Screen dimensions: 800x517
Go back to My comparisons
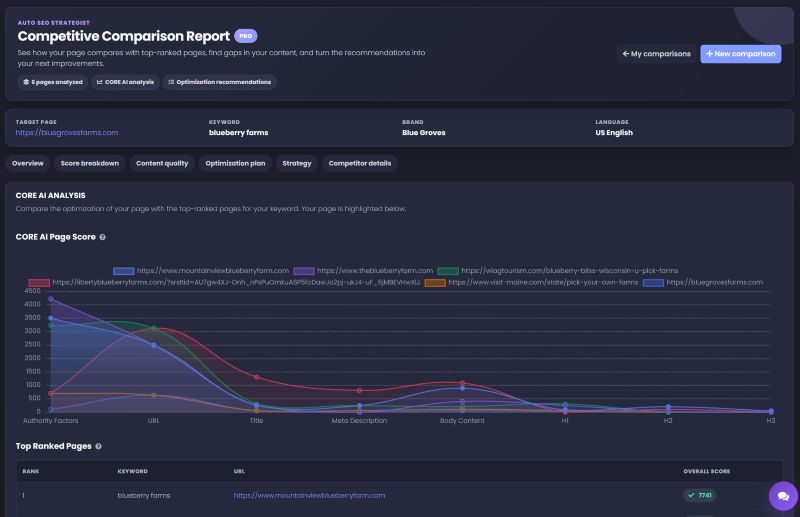coord(656,54)
